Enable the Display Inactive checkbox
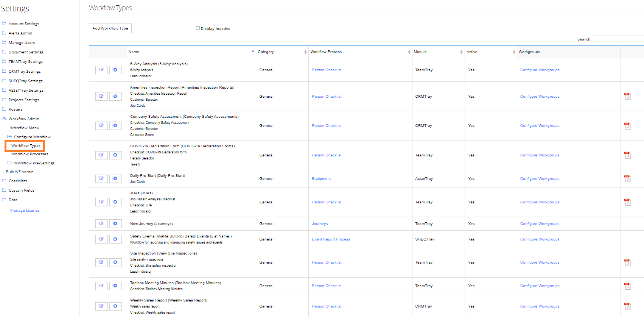This screenshot has height=317, width=644. tap(198, 28)
